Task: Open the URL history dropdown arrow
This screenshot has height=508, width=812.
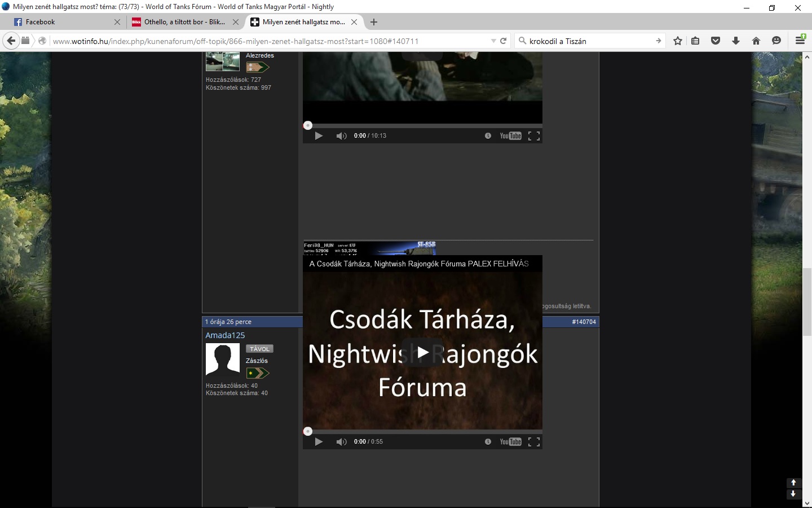Action: tap(493, 41)
